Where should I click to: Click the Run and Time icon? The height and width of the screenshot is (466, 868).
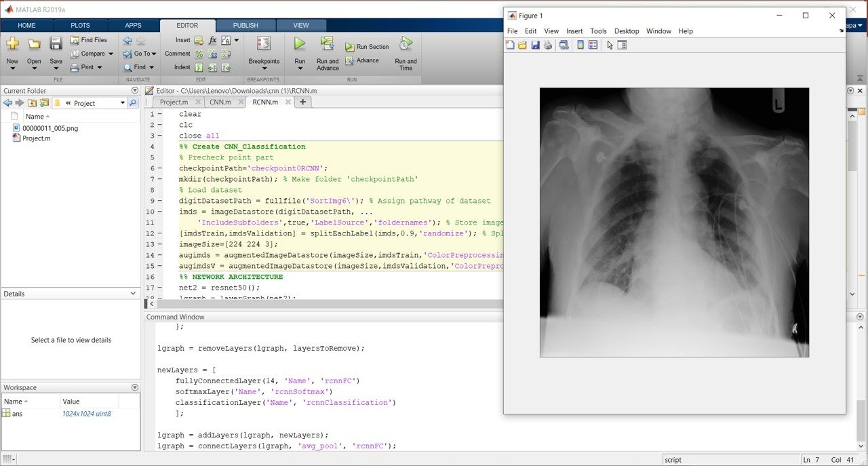coord(406,45)
